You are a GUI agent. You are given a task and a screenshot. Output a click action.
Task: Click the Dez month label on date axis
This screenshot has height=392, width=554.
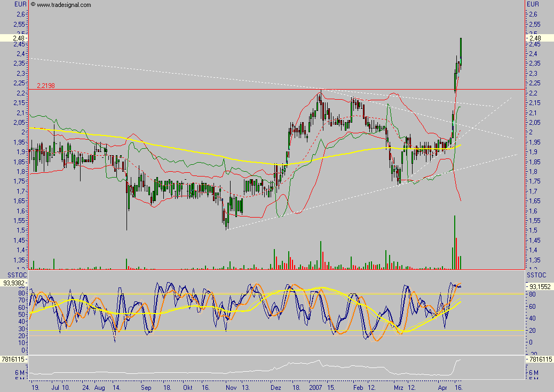pos(276,388)
